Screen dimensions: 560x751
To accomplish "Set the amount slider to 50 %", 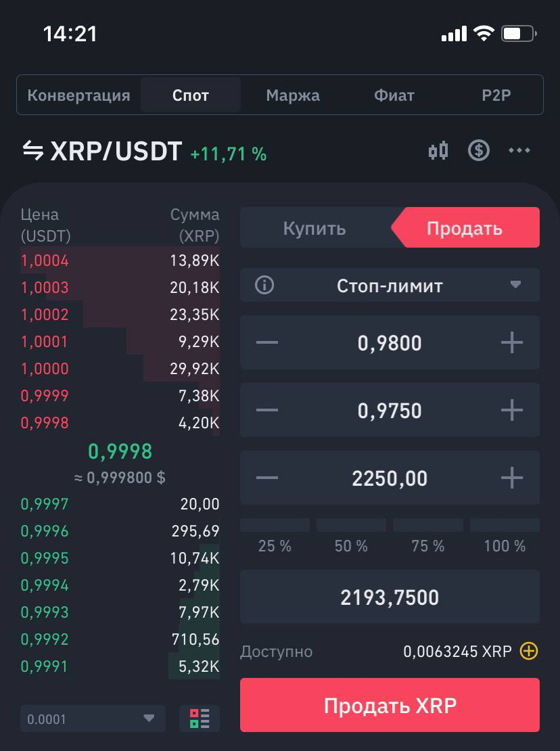I will click(x=351, y=537).
